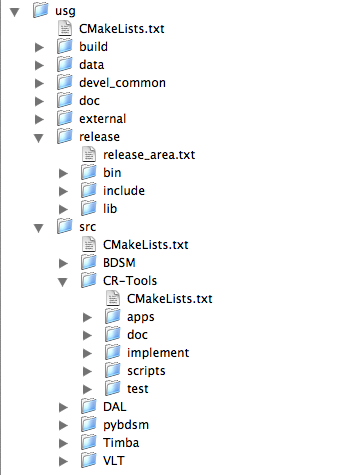This screenshot has height=475, width=360.
Task: Click the usg root folder icon
Action: pos(41,10)
